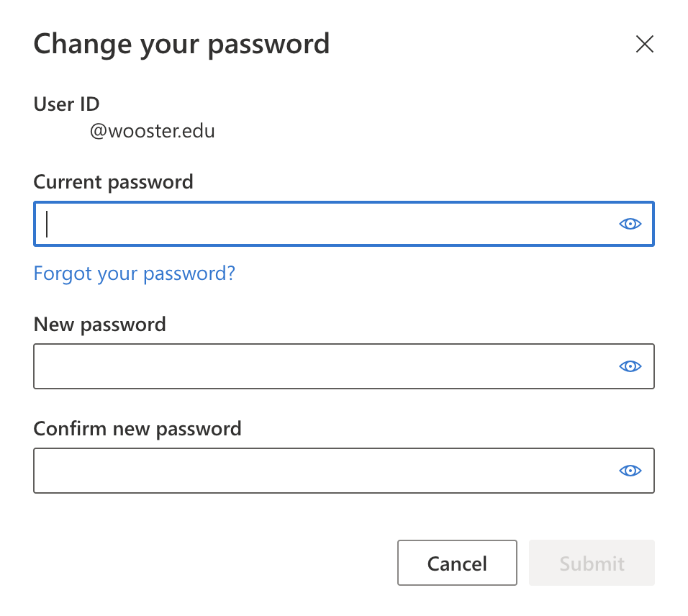Toggle visibility of the New password field
This screenshot has height=616, width=688.
point(630,366)
